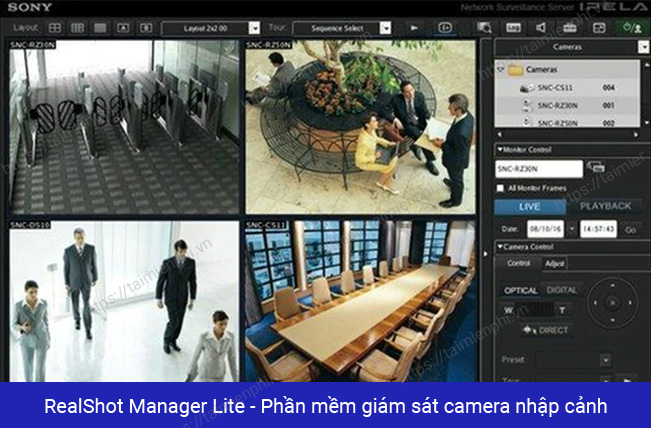Click the time field 14:57:43
This screenshot has width=651, height=428.
598,229
